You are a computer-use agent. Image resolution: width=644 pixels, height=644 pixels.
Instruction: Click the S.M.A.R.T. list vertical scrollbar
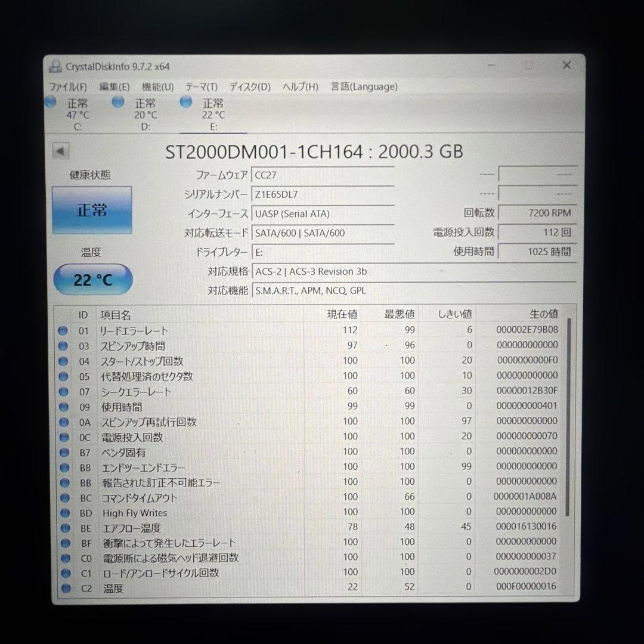tap(568, 417)
